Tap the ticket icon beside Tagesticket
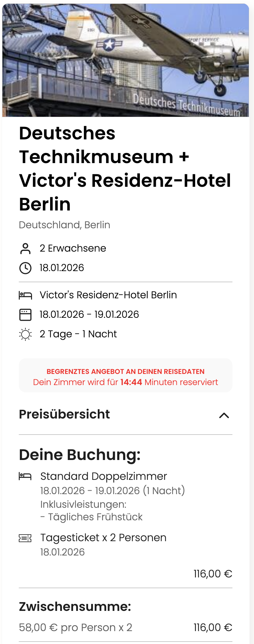 (25, 538)
